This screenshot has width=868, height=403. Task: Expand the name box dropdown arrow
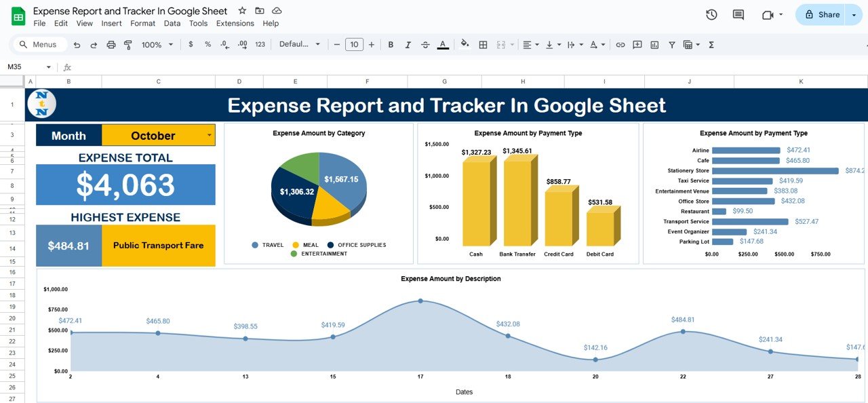49,67
